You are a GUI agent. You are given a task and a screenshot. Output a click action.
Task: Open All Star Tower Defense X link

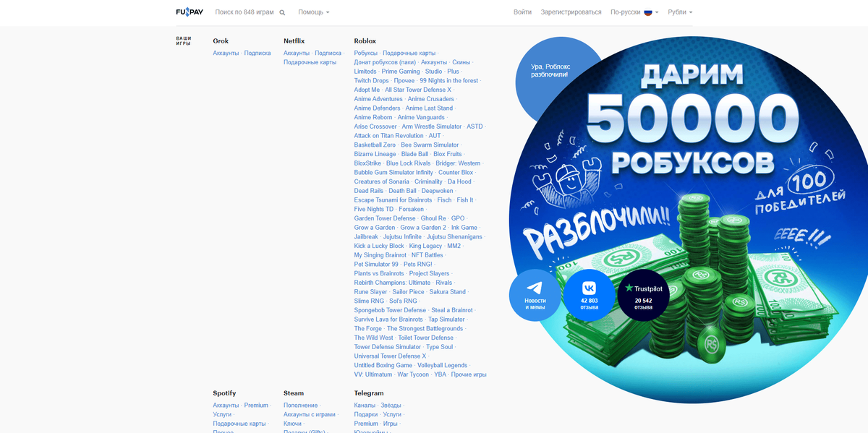pos(418,90)
